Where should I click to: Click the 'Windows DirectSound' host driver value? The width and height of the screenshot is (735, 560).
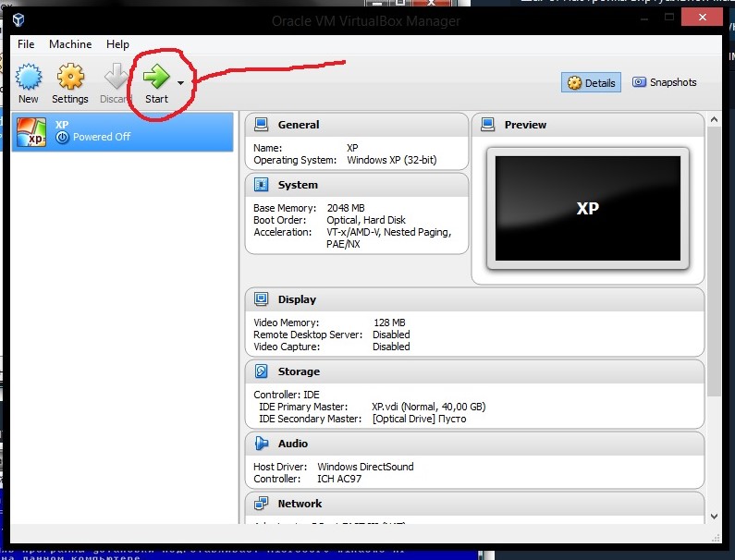point(365,467)
